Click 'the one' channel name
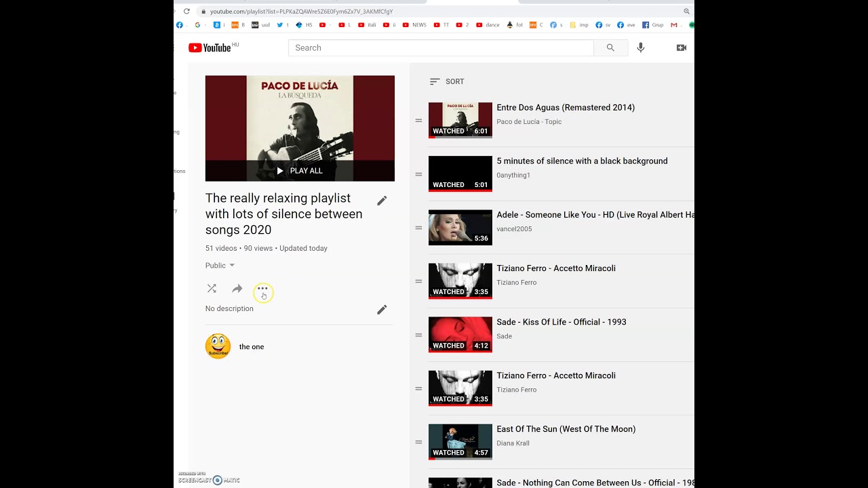Image resolution: width=868 pixels, height=488 pixels. click(x=252, y=347)
